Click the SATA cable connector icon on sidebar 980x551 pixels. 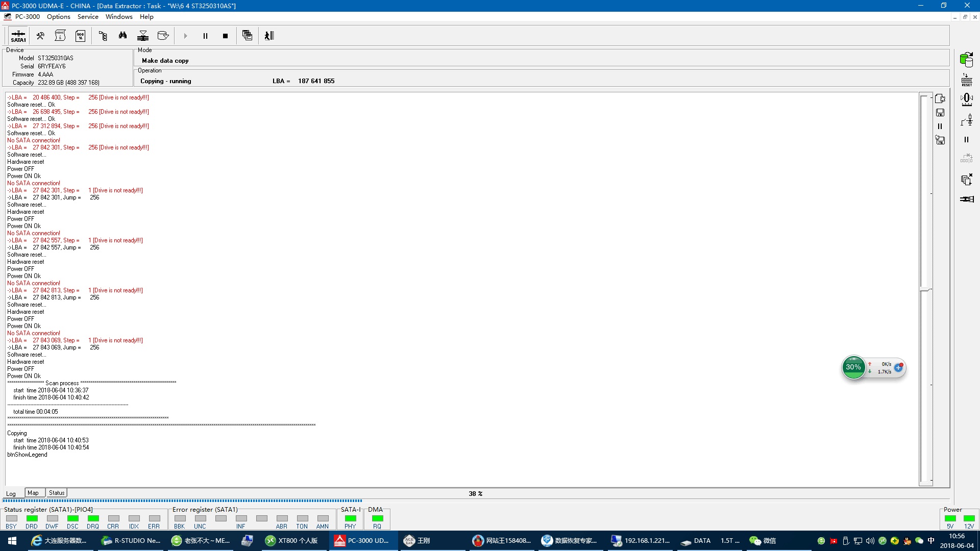[966, 199]
